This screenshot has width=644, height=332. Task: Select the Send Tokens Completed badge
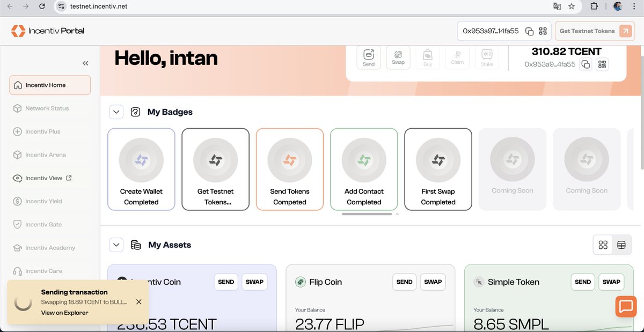290,169
